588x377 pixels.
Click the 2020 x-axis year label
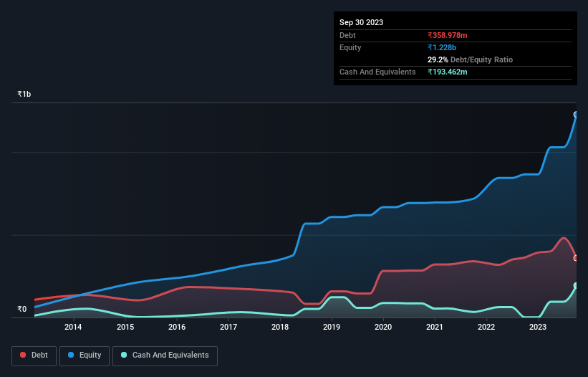(x=383, y=327)
